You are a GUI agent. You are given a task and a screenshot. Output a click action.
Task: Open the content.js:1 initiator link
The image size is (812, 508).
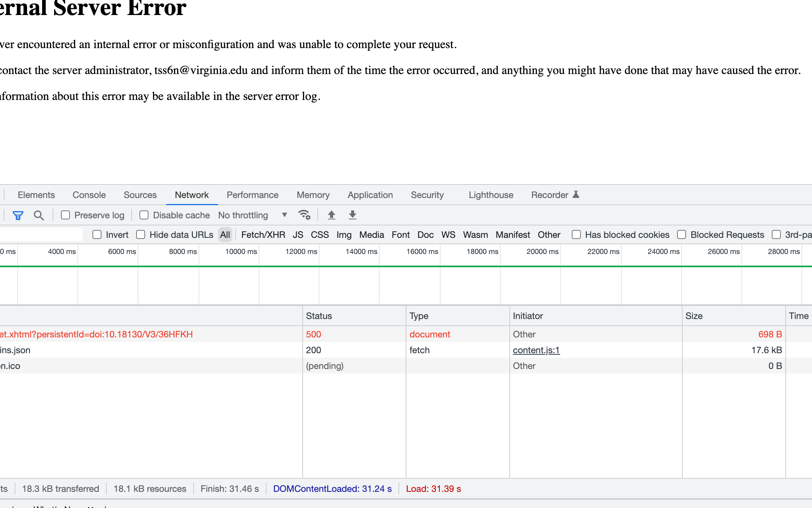[x=536, y=350]
